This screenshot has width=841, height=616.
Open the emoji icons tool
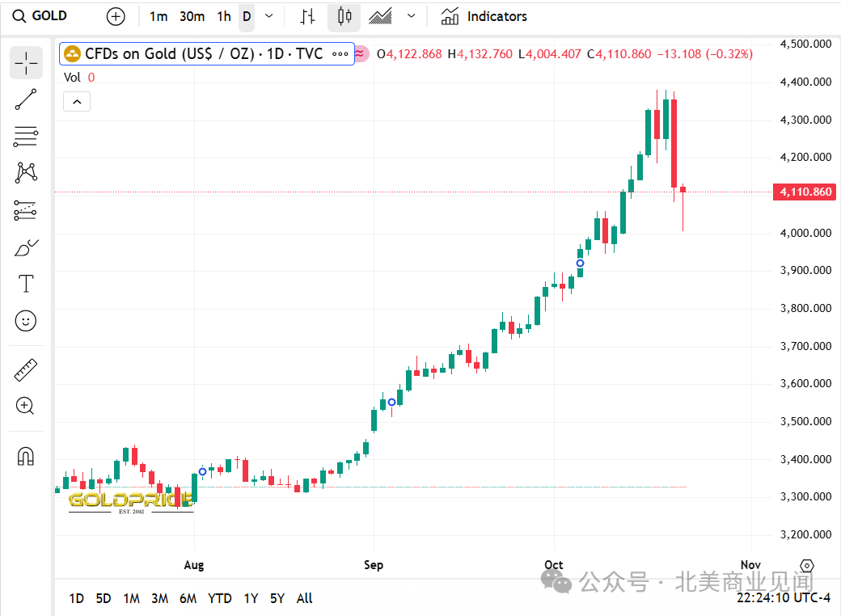pyautogui.click(x=26, y=321)
